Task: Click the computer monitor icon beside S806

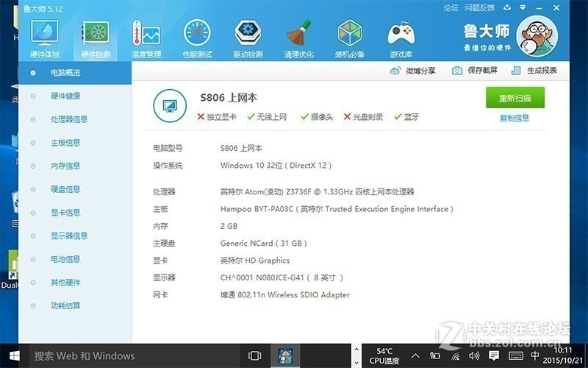Action: pyautogui.click(x=170, y=106)
